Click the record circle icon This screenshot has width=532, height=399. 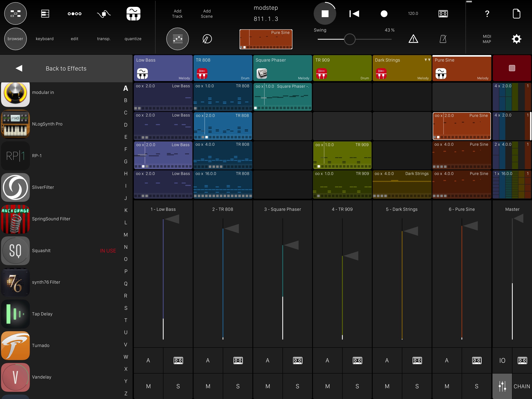[384, 14]
